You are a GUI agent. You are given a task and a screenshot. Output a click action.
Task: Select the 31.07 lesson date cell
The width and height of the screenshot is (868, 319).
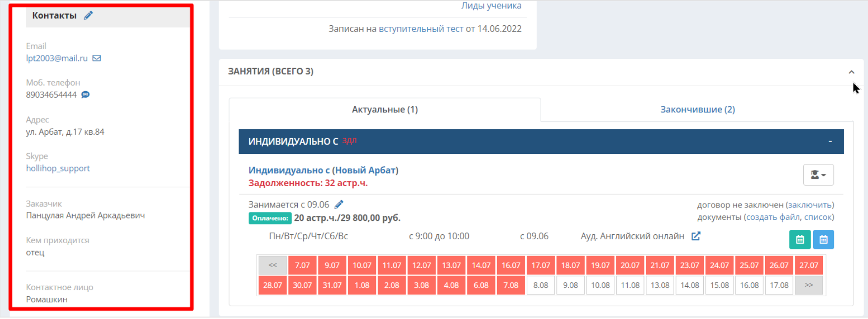coord(332,285)
